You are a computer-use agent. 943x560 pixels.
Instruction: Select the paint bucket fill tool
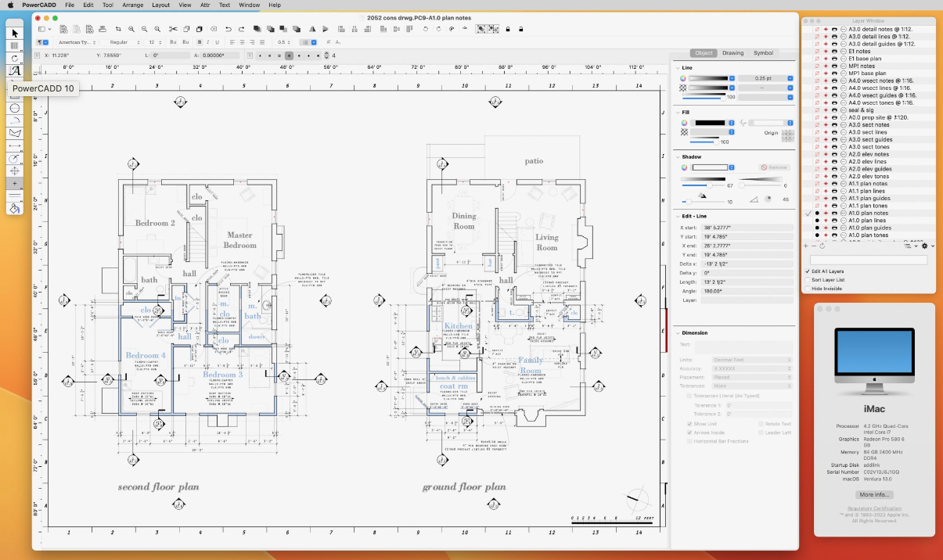pyautogui.click(x=14, y=208)
